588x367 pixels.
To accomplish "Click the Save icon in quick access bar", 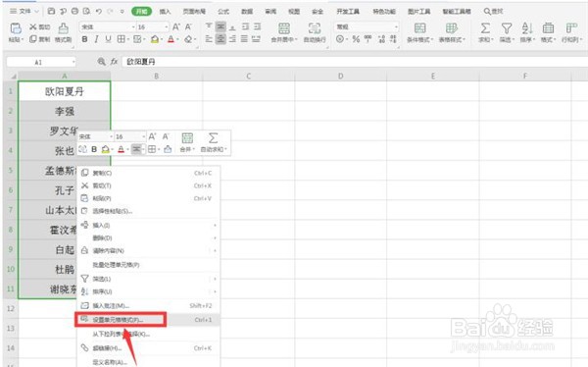I will (51, 11).
